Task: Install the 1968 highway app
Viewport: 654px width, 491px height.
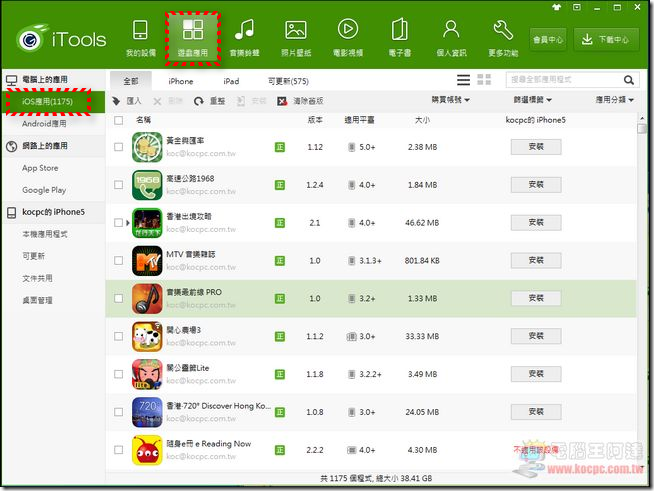Action: (536, 184)
